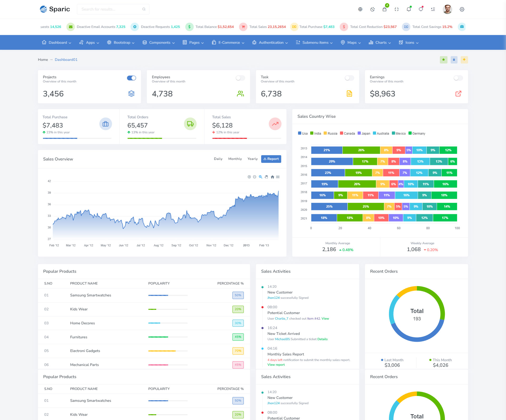This screenshot has width=506, height=420.
Task: Open the language globe icon
Action: [x=360, y=9]
